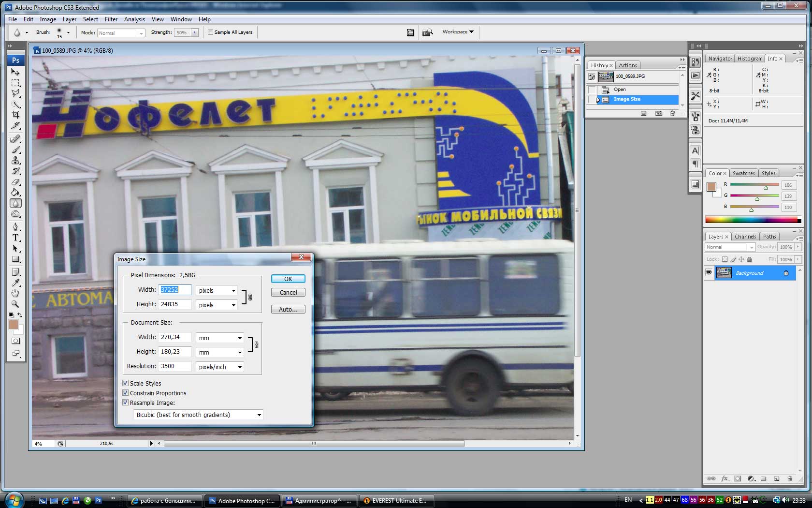Viewport: 812px width, 508px height.
Task: Click the Go to Bridge icon
Action: (x=427, y=32)
